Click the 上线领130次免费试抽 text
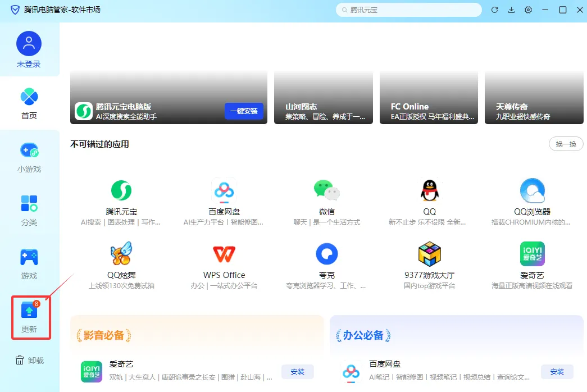This screenshot has height=392, width=587. (121, 286)
